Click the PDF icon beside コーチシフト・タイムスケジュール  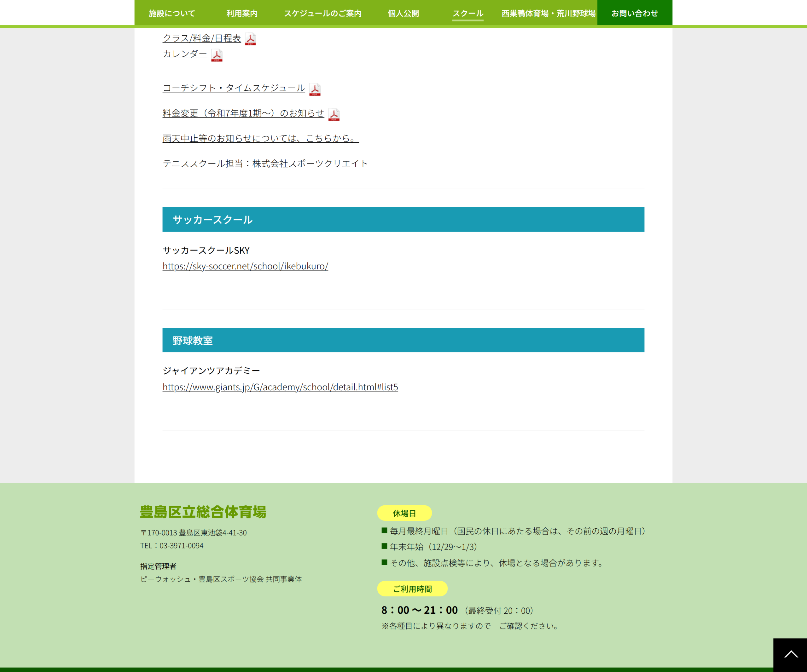click(x=315, y=89)
